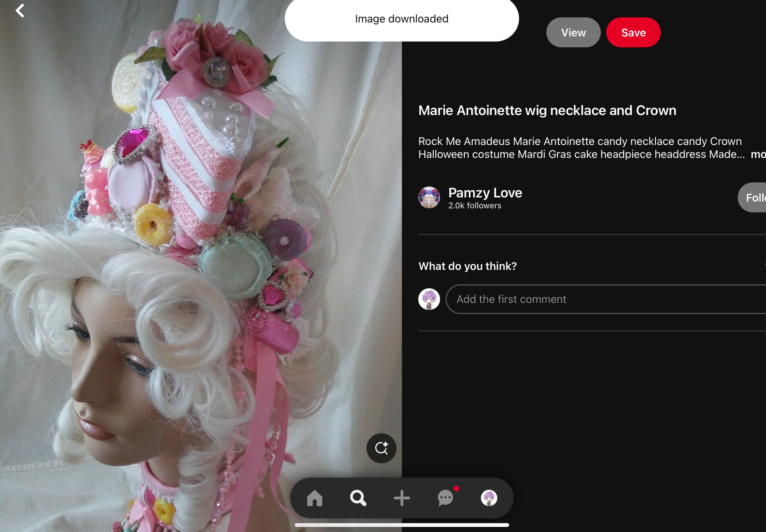Click the Rock Me Amadeus description text

(x=581, y=148)
